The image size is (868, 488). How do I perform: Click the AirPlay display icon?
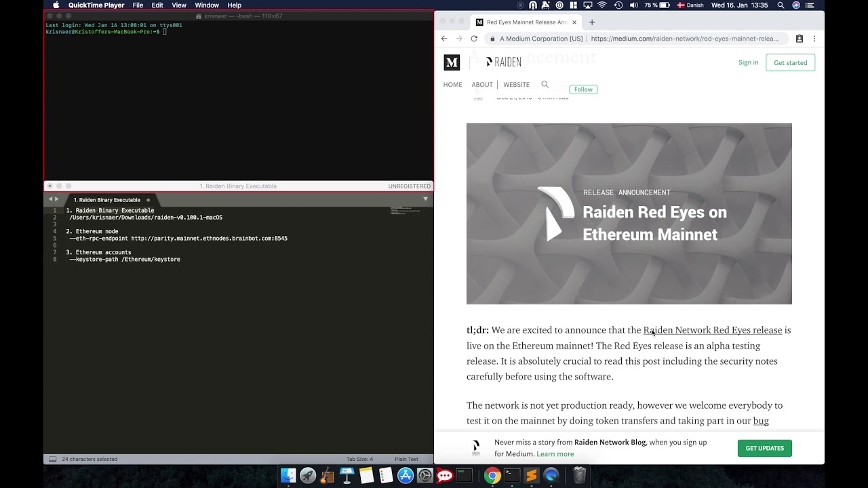(587, 5)
